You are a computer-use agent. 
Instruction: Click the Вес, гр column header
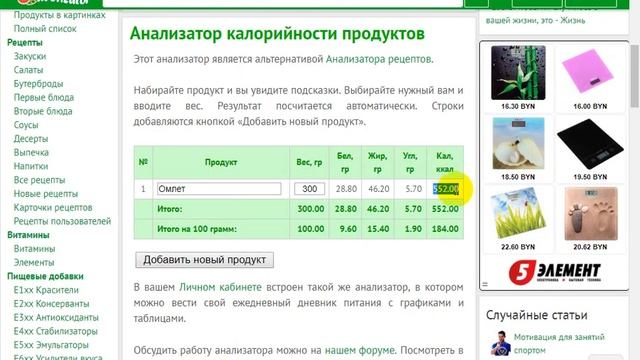pyautogui.click(x=309, y=162)
